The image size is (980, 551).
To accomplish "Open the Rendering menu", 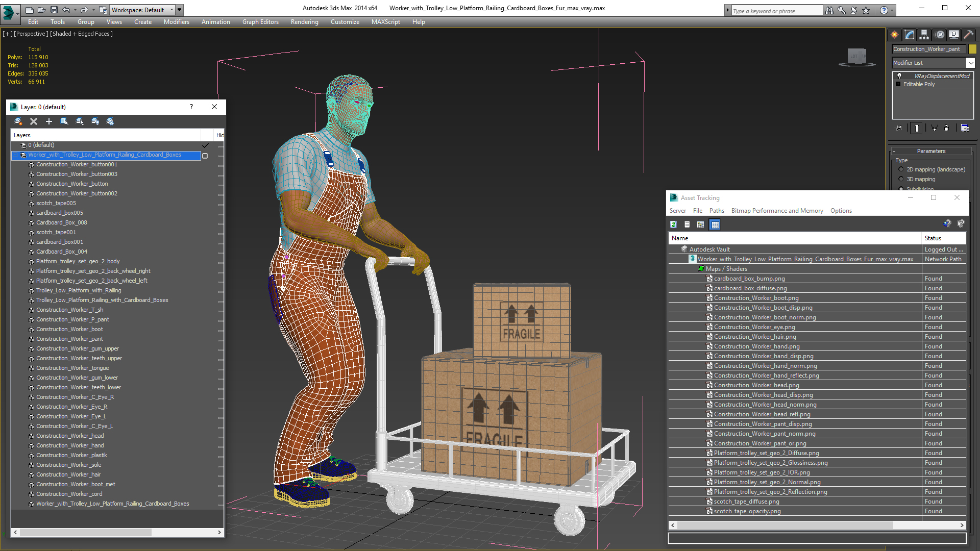I will [305, 22].
